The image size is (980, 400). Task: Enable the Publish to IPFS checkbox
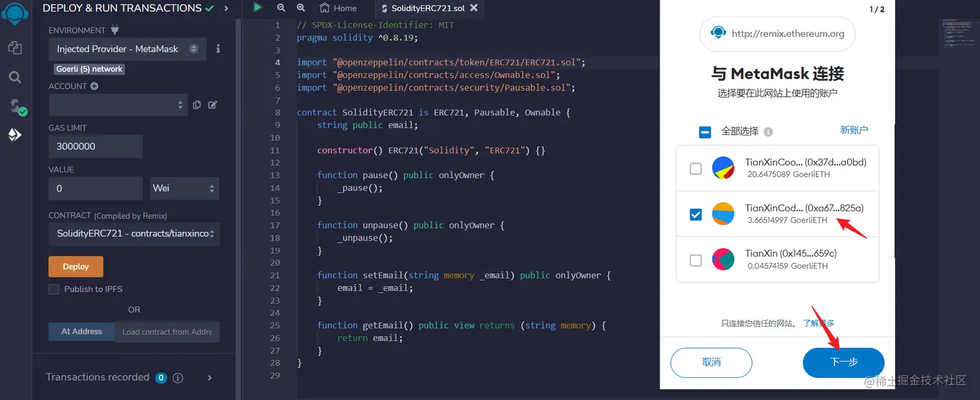(x=54, y=289)
